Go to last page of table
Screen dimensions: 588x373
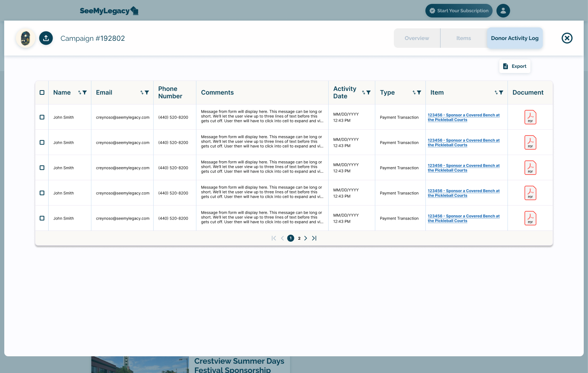click(314, 238)
